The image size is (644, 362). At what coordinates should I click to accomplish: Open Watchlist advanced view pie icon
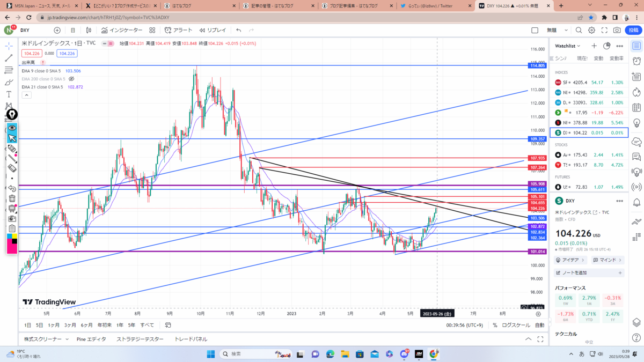[x=607, y=46]
